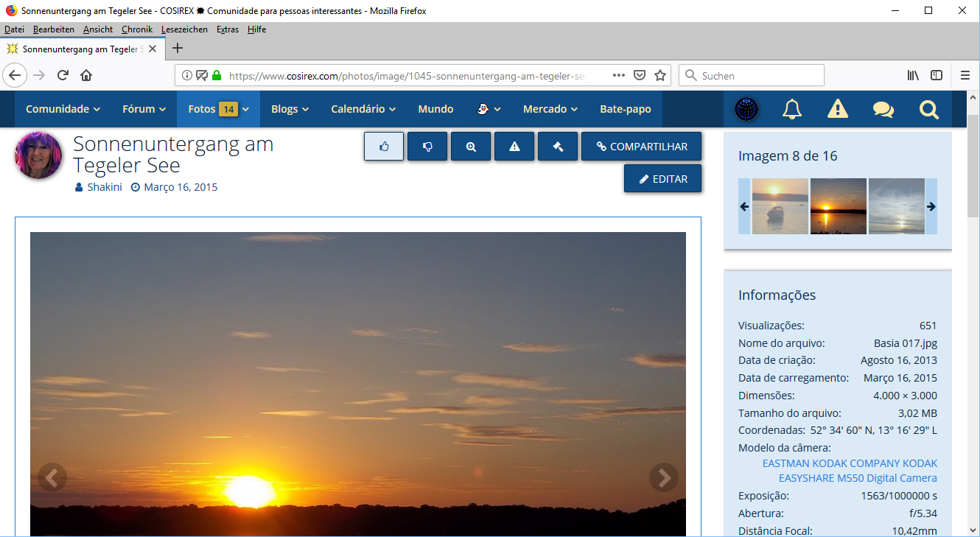Viewport: 980px width, 537px height.
Task: Open the alerts warning icon in navbar
Action: coord(838,109)
